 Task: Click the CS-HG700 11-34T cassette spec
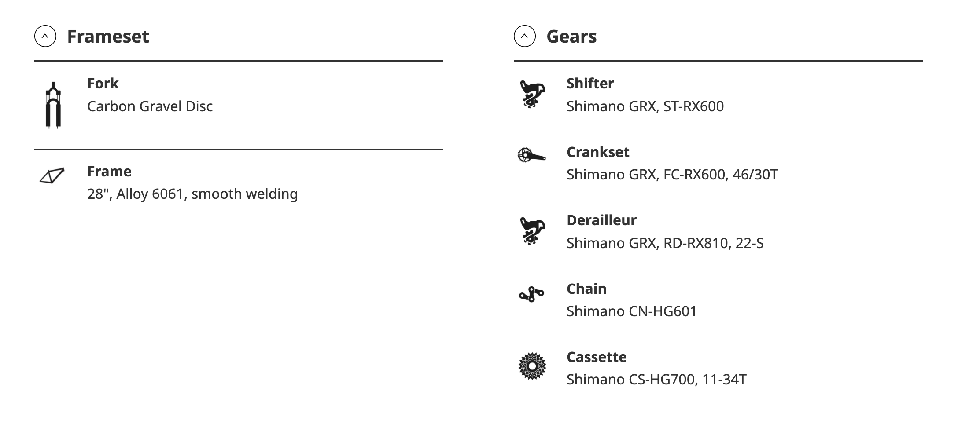tap(656, 380)
